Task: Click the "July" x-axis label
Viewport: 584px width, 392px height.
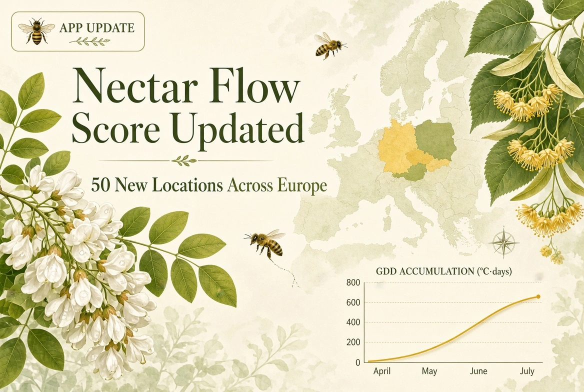Action: 527,371
